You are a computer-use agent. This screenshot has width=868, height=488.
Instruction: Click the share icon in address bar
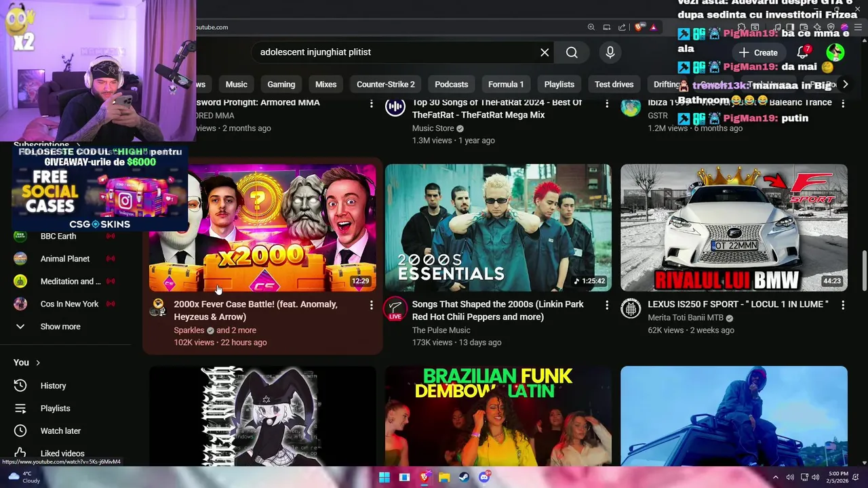tap(622, 27)
